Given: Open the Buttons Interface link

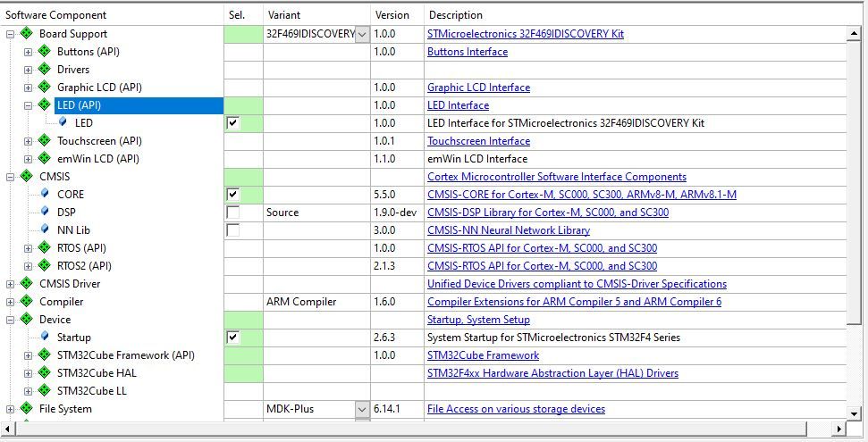Looking at the screenshot, I should point(468,52).
